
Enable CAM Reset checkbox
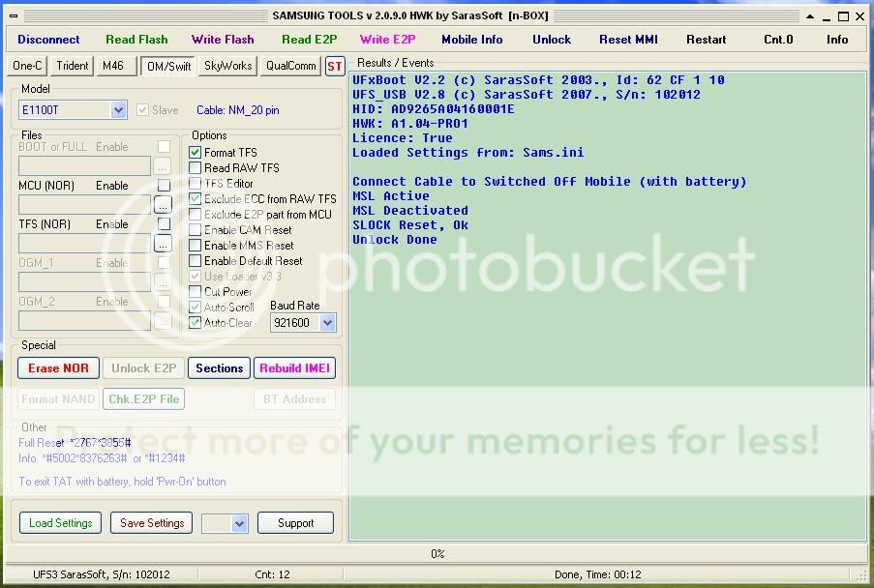[x=196, y=229]
